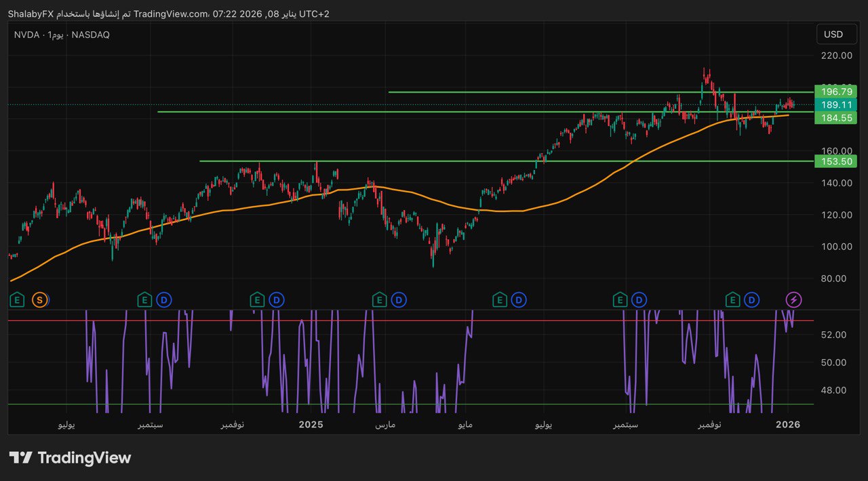Click the D dividend icon just before the 2025 label

276,299
